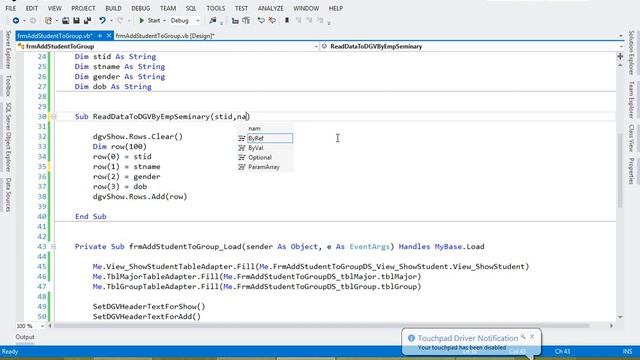
Task: Click the Undo toolbar icon
Action: pos(102,20)
